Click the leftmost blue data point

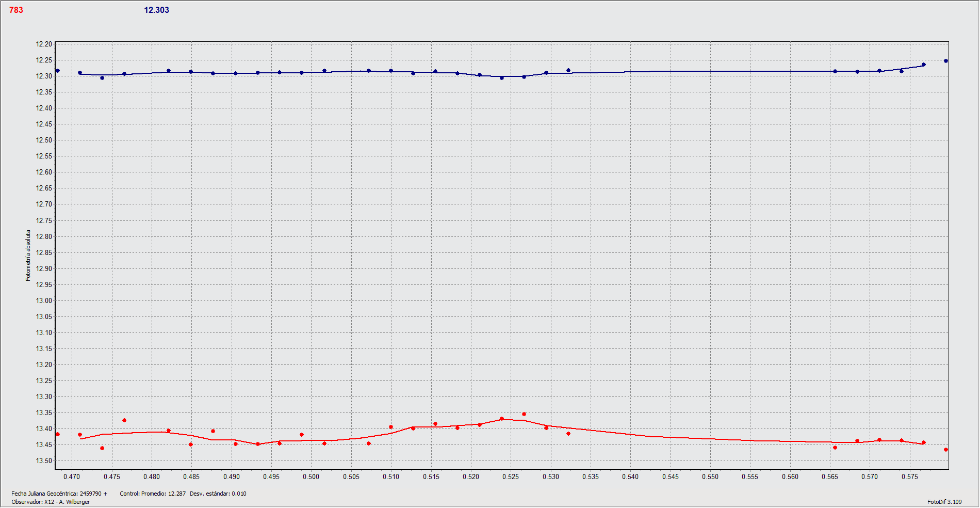pyautogui.click(x=58, y=71)
